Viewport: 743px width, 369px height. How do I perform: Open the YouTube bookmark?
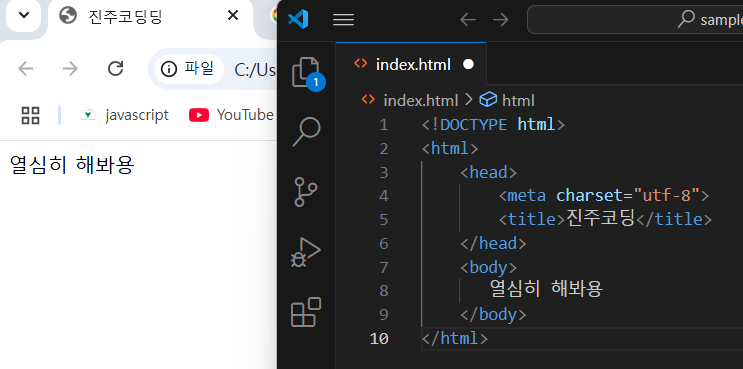231,115
